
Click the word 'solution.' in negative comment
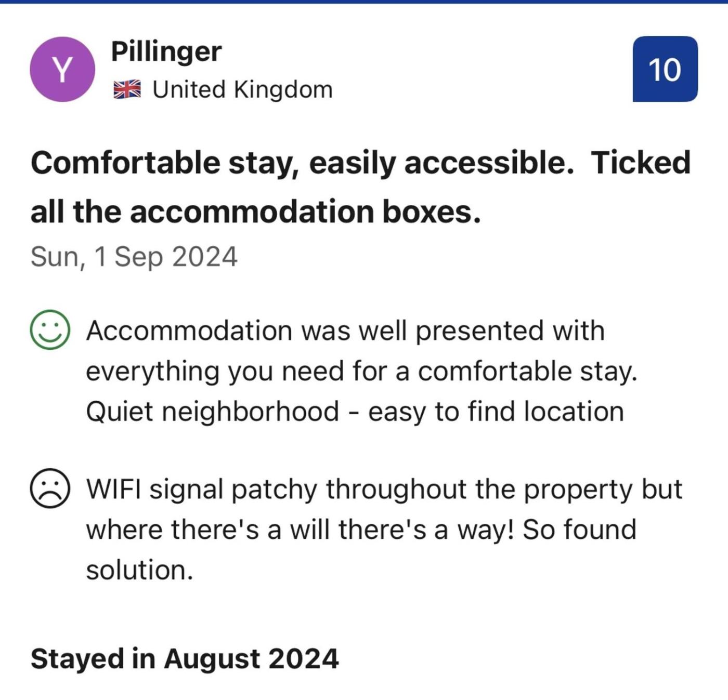point(139,570)
